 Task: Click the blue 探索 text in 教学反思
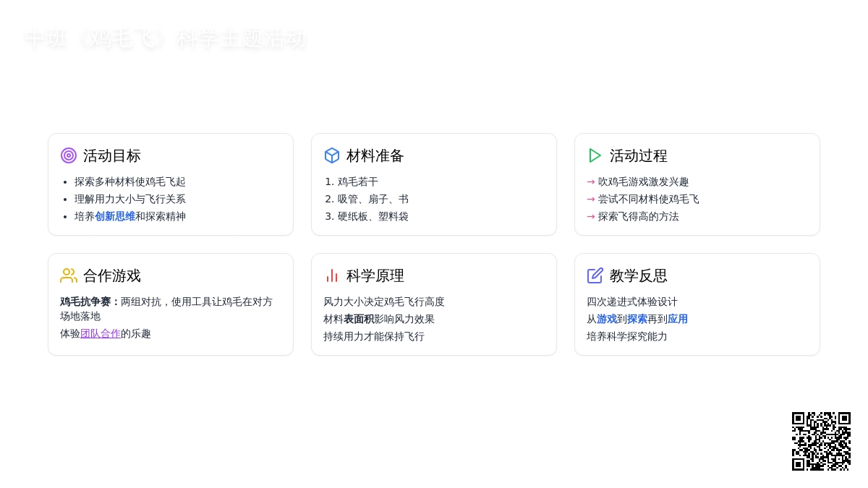637,320
